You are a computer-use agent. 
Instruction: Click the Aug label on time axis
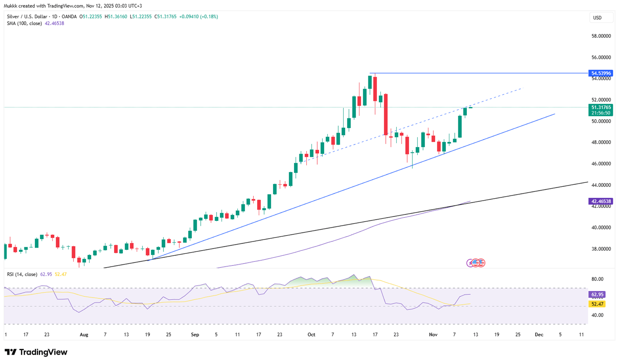[84, 335]
